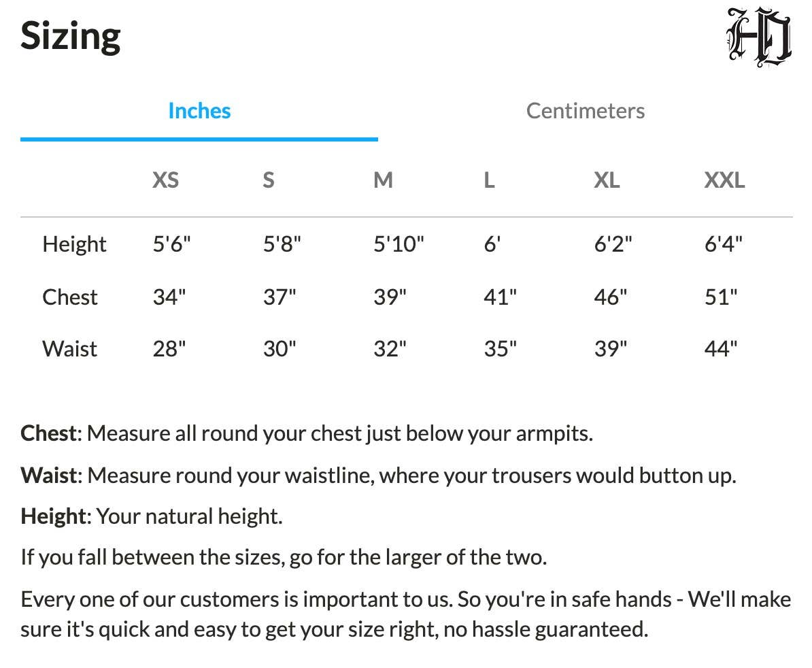The image size is (812, 668).
Task: Switch to the Inches tab
Action: click(x=199, y=111)
